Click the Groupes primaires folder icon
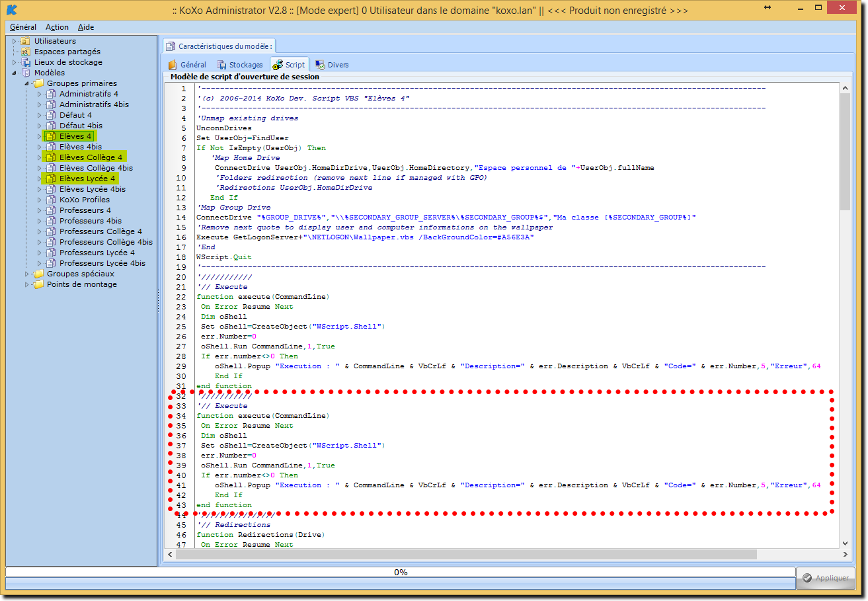The image size is (868, 601). tap(38, 83)
